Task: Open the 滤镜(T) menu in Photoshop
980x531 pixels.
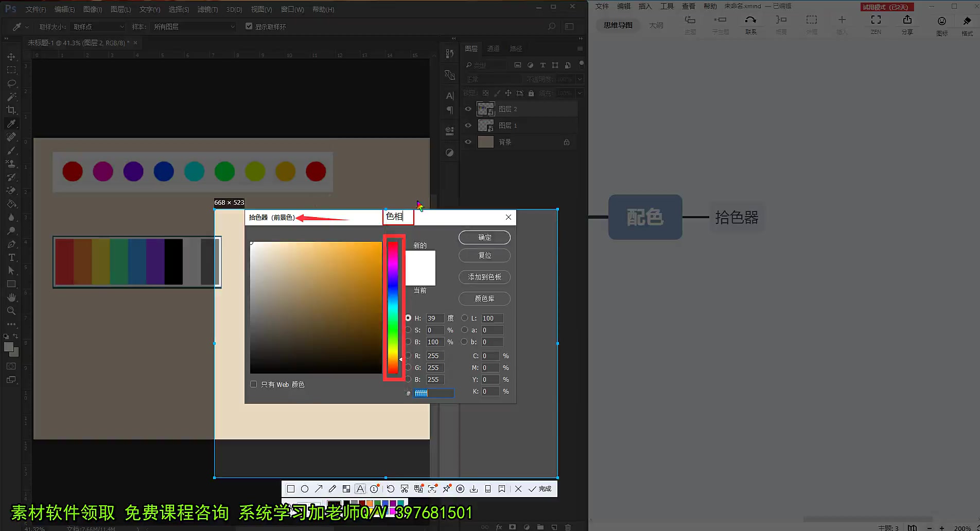Action: click(x=207, y=9)
